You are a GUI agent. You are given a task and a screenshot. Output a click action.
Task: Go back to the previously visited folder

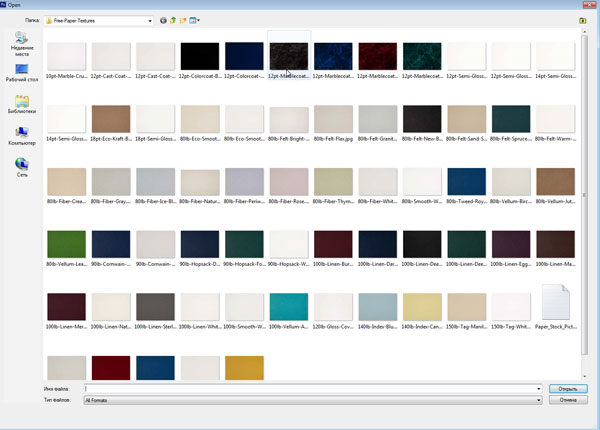click(163, 21)
